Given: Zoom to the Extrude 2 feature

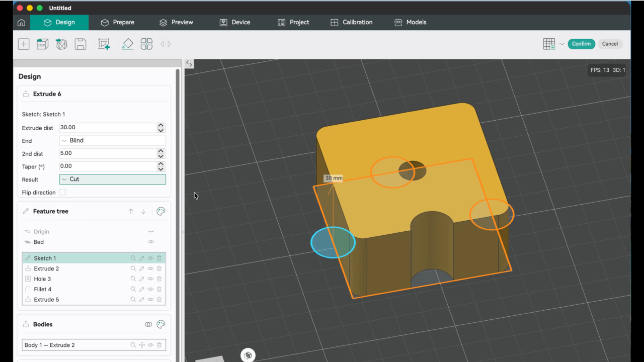Looking at the screenshot, I should pyautogui.click(x=133, y=268).
